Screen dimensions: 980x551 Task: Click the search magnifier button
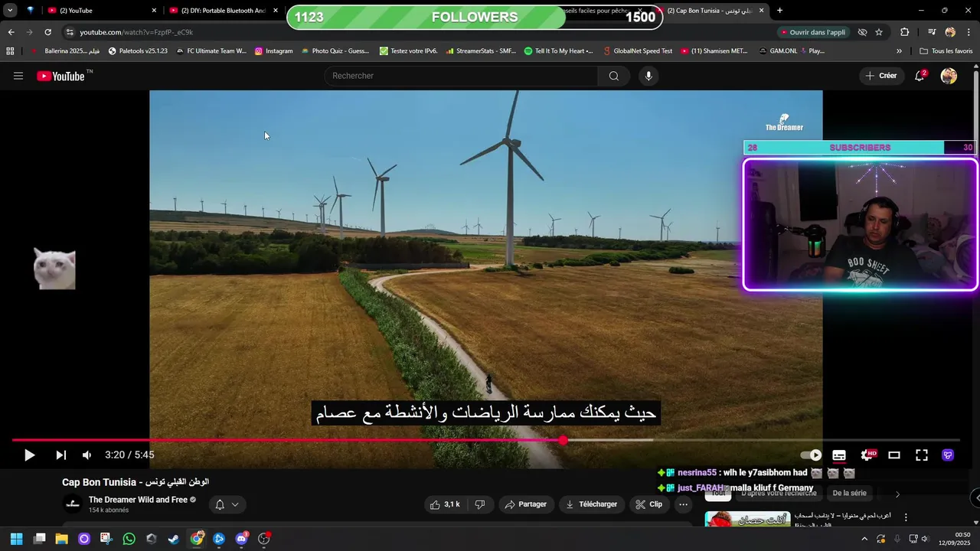point(614,76)
